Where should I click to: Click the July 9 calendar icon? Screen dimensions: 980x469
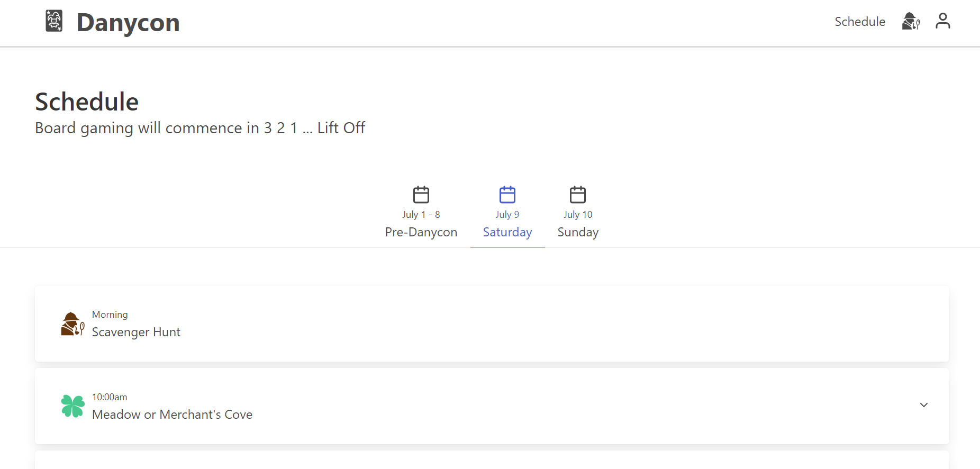tap(507, 195)
